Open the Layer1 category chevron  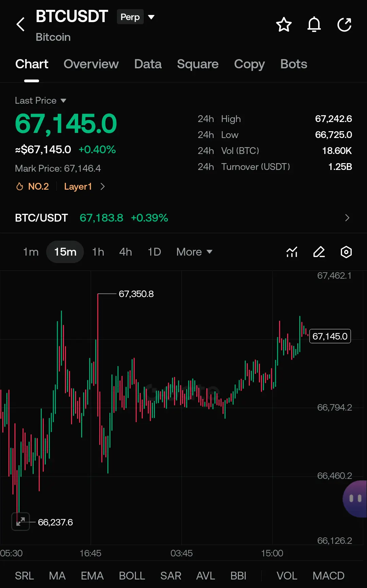pyautogui.click(x=103, y=186)
